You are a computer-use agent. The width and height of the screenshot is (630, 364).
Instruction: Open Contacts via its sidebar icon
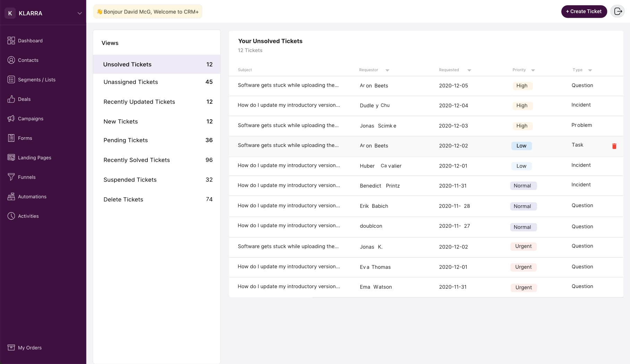[x=11, y=60]
